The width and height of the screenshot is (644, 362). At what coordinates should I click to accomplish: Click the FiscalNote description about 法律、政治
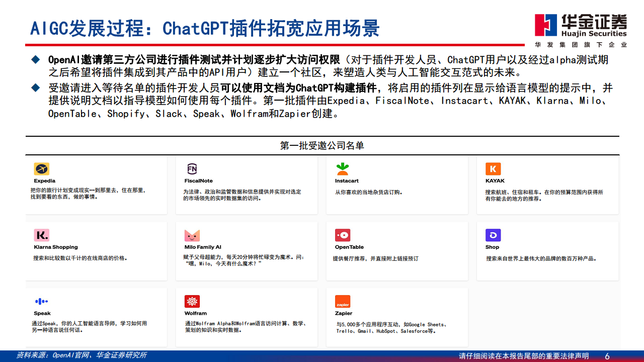[x=243, y=196]
